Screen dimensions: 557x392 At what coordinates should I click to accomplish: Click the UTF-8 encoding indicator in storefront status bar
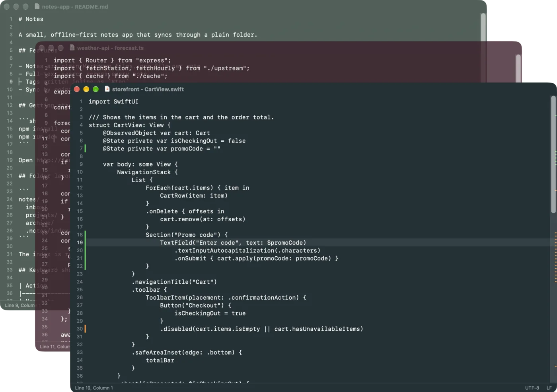tap(532, 388)
